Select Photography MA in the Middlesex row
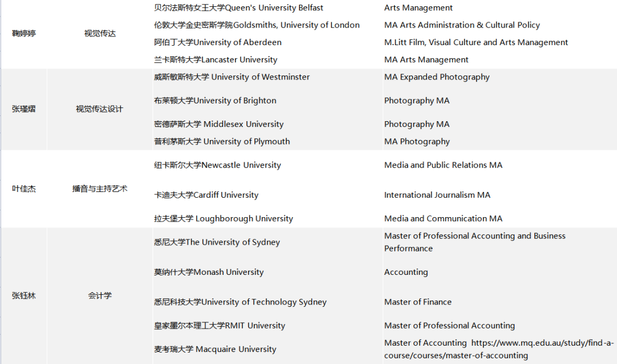 416,125
